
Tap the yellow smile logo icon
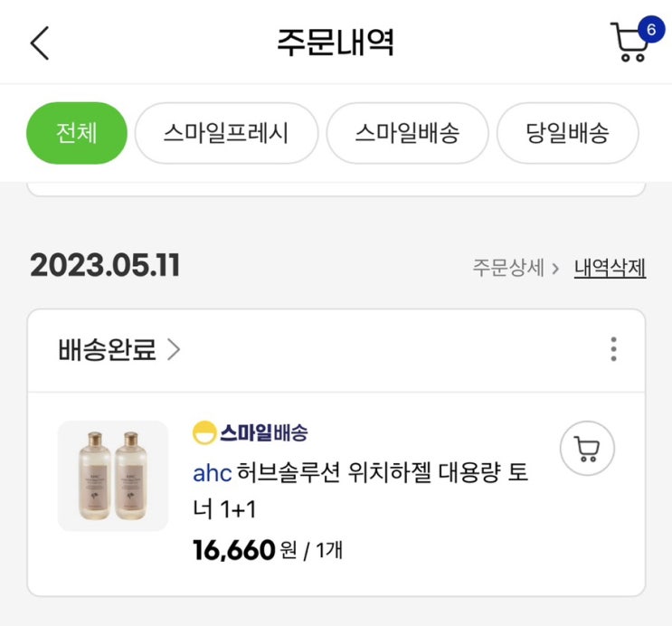pos(204,432)
